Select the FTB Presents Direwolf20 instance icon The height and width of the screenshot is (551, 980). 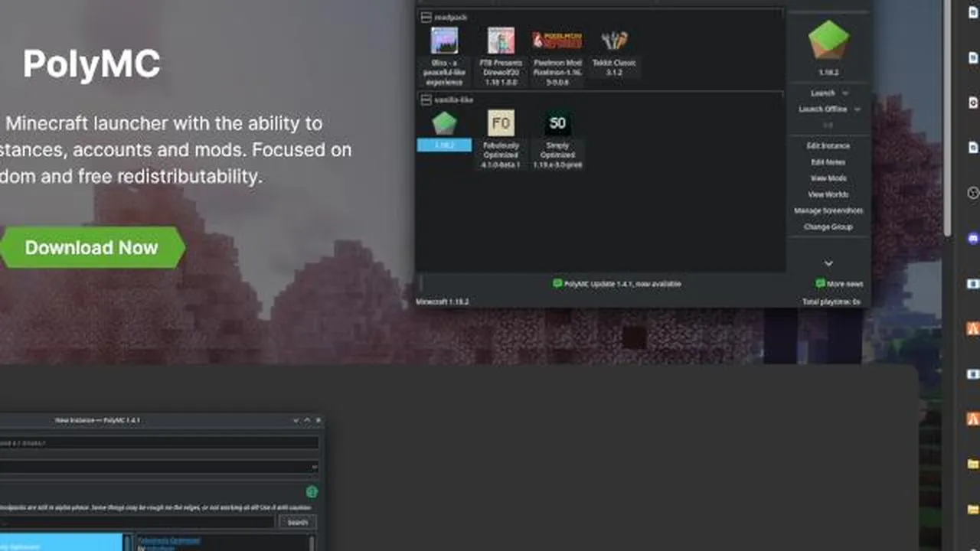click(x=501, y=41)
